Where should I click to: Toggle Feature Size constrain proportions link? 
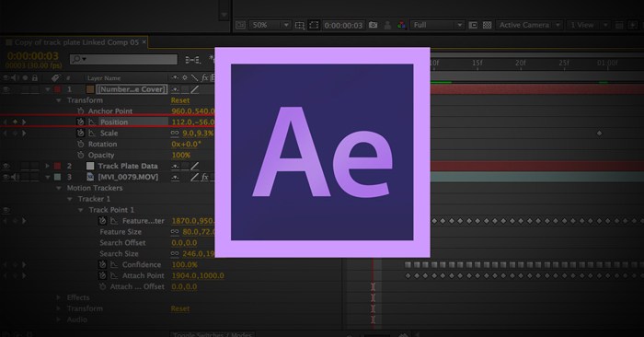tap(175, 232)
